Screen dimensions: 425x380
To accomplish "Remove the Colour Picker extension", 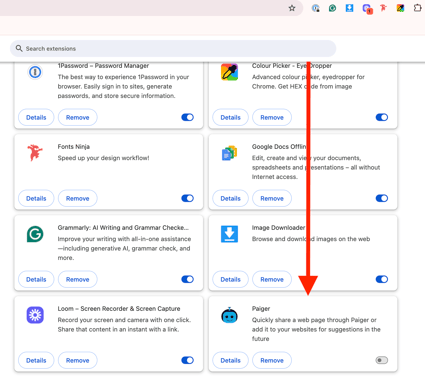I will (x=272, y=117).
